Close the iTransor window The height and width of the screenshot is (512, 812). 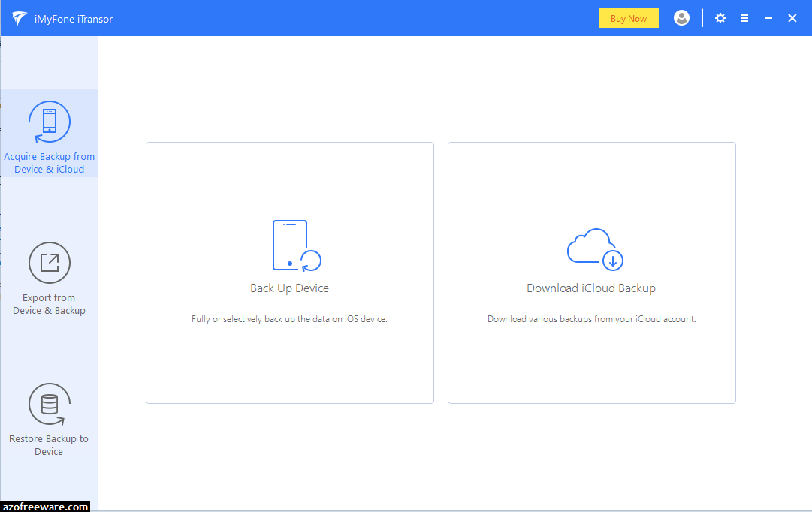[x=792, y=18]
